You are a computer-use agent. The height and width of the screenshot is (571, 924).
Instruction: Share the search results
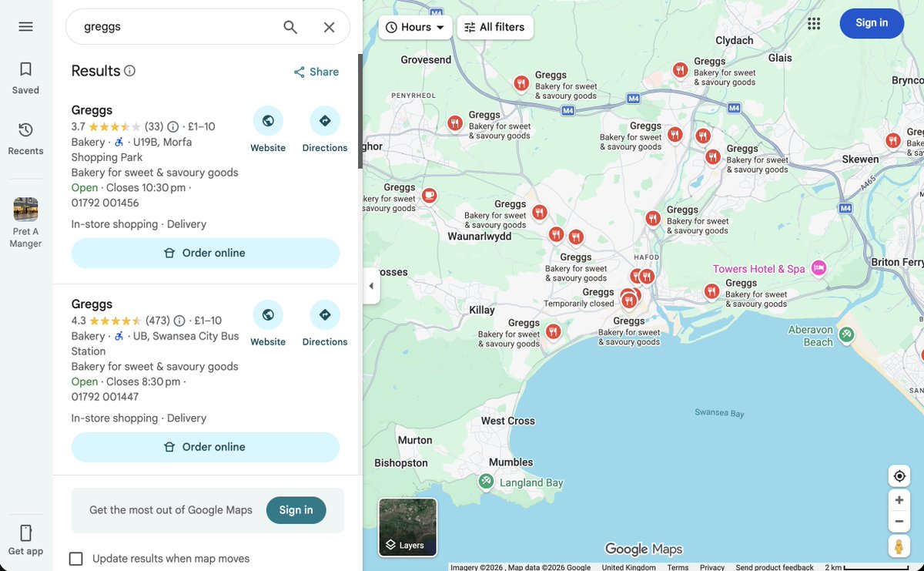pos(316,72)
